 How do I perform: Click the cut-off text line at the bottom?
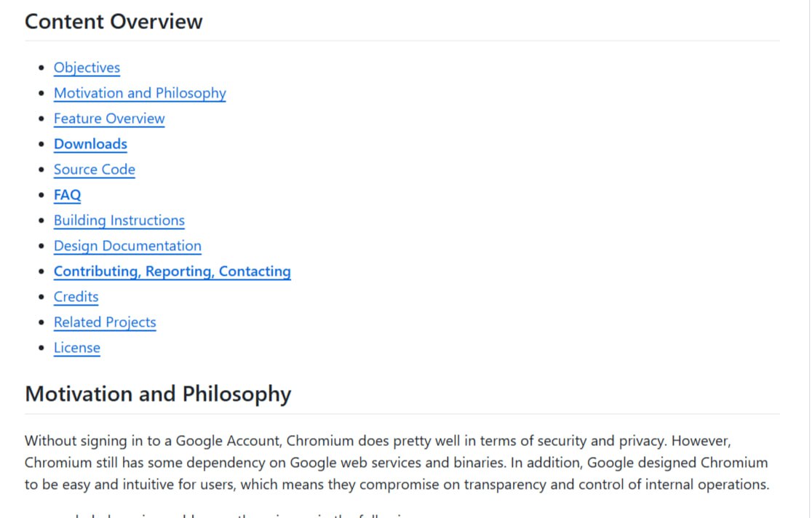pyautogui.click(x=218, y=515)
